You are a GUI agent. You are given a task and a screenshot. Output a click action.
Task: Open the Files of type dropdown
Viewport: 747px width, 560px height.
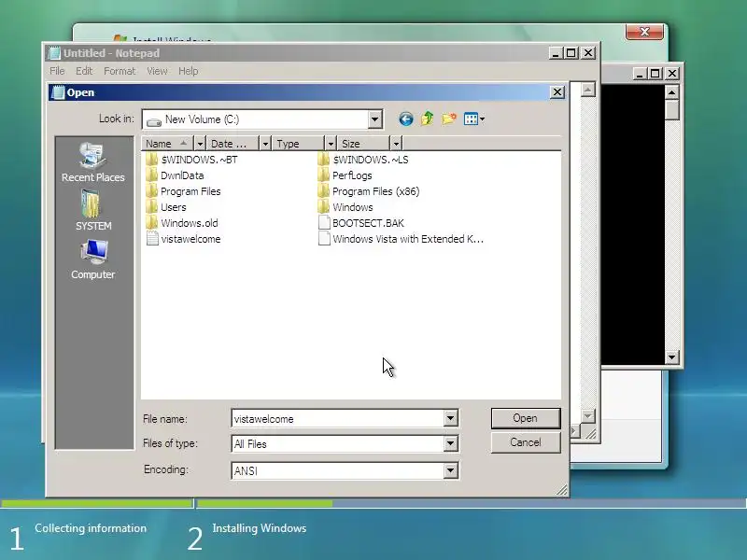pos(450,444)
